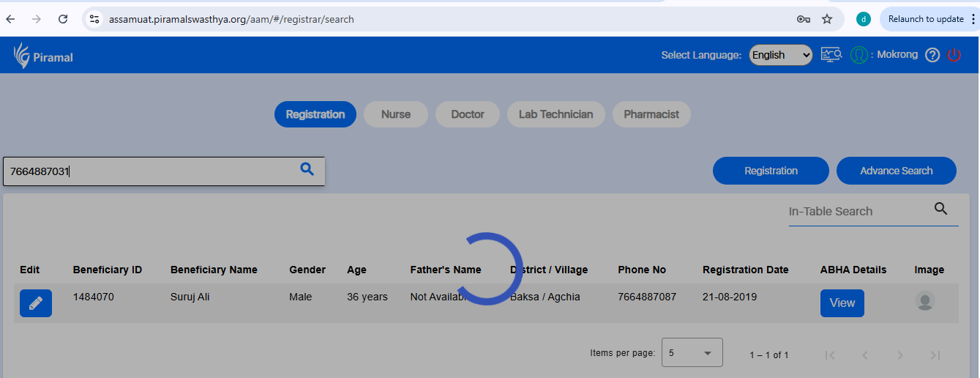Click the View ABHA details button
Screen dimensions: 980x378
click(842, 303)
